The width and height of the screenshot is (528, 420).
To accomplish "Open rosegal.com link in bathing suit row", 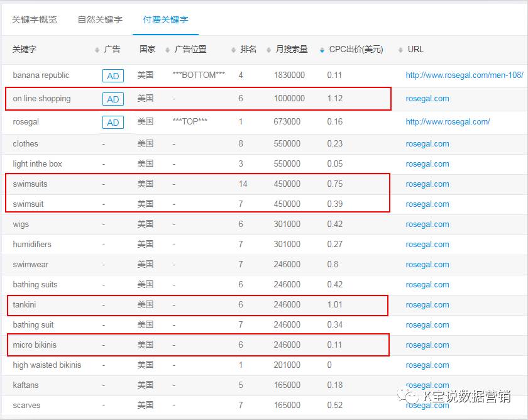I will (x=427, y=325).
